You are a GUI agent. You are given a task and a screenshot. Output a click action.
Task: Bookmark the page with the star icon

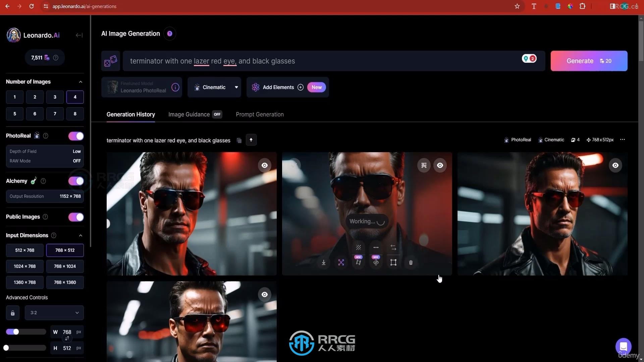click(x=517, y=6)
